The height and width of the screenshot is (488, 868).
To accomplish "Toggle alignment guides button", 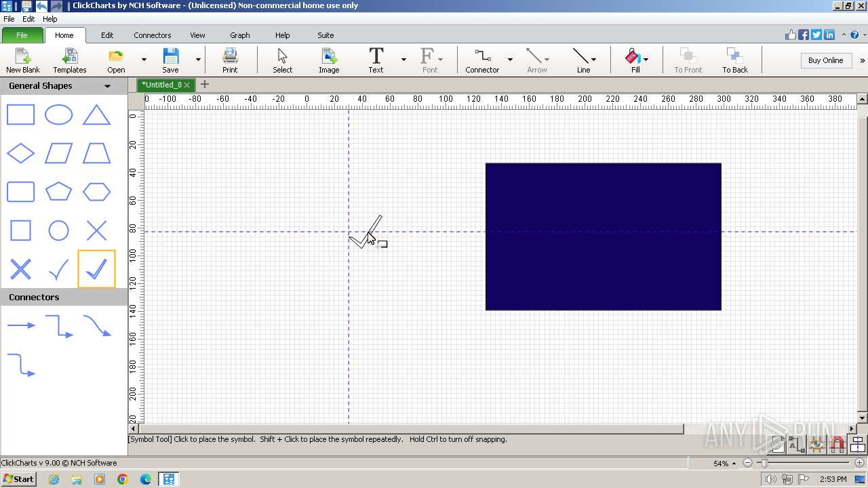I will click(857, 445).
